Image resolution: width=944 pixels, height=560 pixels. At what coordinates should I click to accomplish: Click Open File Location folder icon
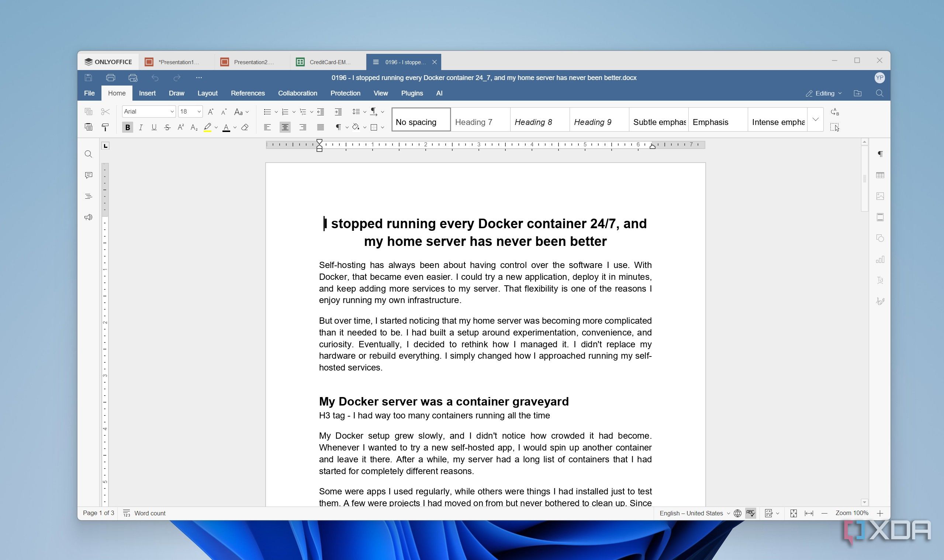pos(858,93)
